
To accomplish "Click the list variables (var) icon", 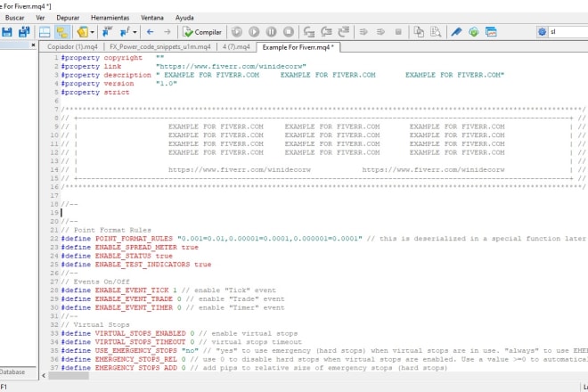I will (x=107, y=32).
